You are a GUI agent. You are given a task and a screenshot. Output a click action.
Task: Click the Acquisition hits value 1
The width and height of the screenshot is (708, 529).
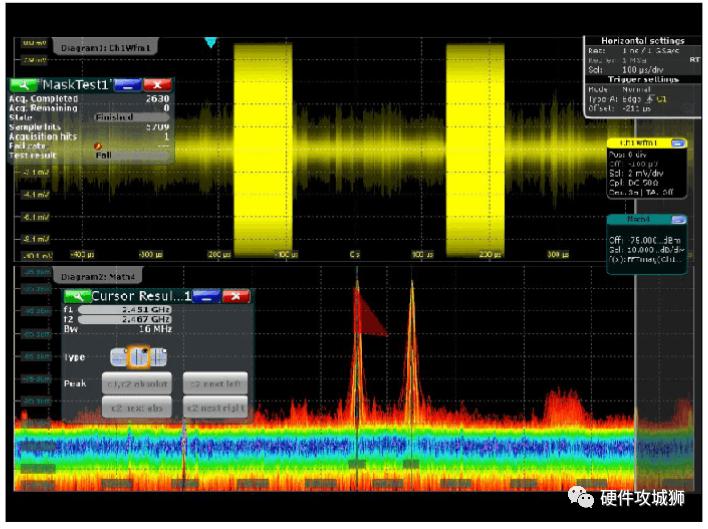click(x=166, y=136)
